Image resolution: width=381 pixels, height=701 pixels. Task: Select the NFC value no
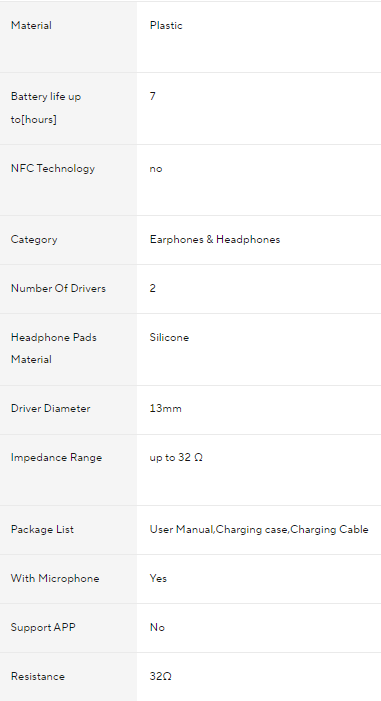pyautogui.click(x=156, y=169)
